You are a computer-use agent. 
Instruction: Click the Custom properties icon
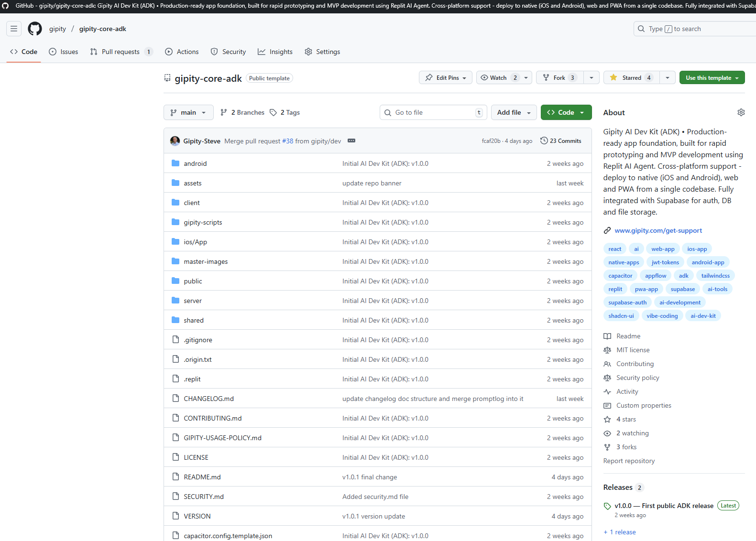click(x=607, y=405)
